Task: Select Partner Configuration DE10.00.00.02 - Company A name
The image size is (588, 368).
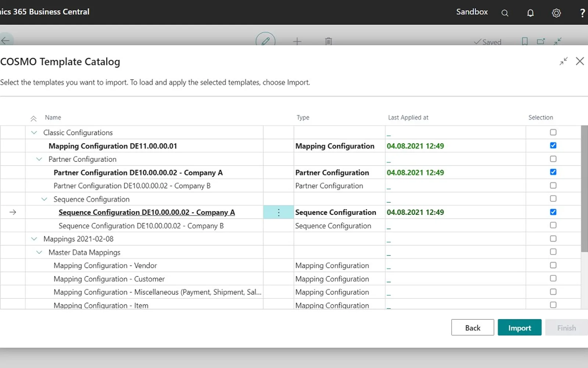Action: pyautogui.click(x=138, y=173)
